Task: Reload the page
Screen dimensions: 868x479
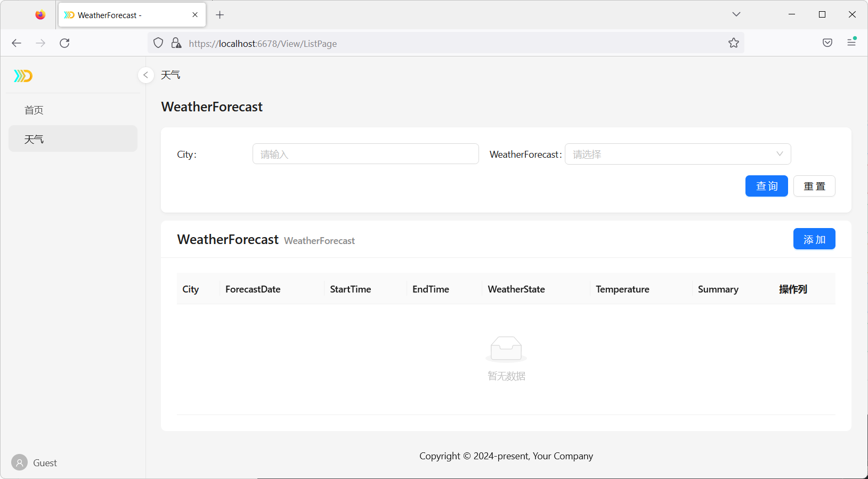Action: coord(64,43)
